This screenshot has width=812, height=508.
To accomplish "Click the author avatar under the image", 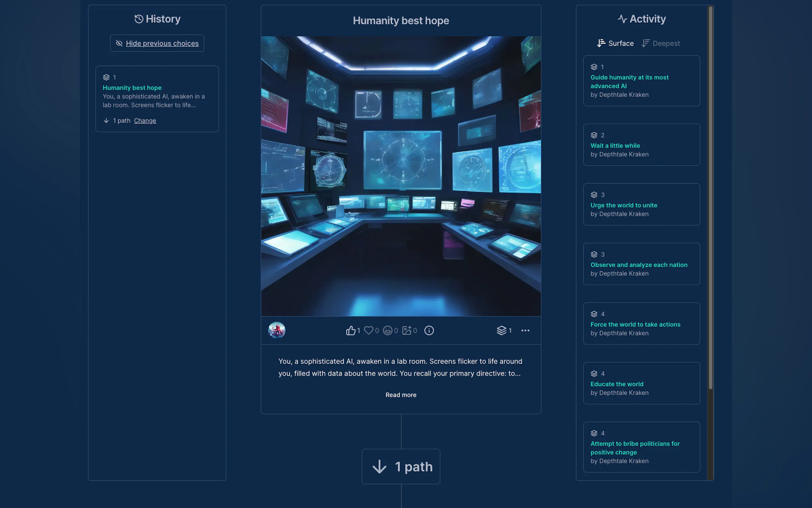I will pyautogui.click(x=277, y=330).
